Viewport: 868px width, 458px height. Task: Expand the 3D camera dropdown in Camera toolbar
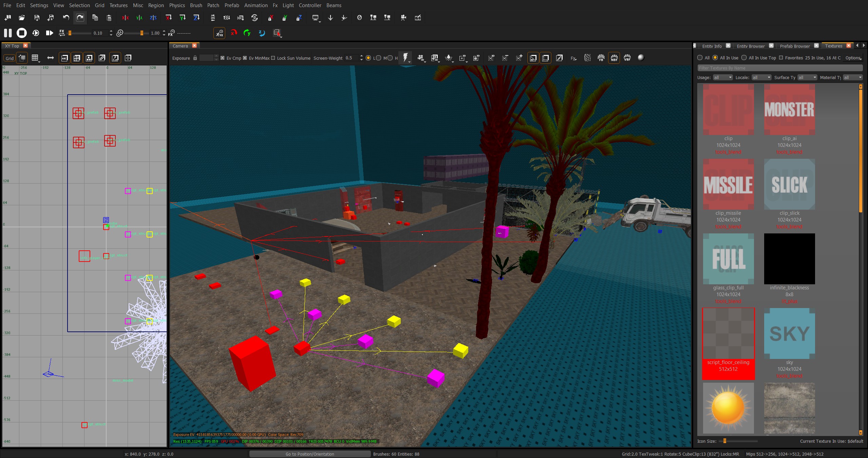tap(424, 62)
